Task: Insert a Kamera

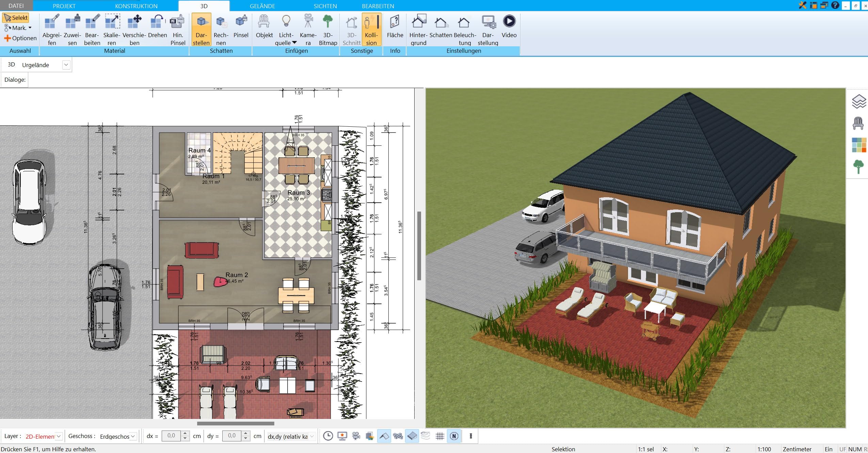Action: pyautogui.click(x=308, y=30)
